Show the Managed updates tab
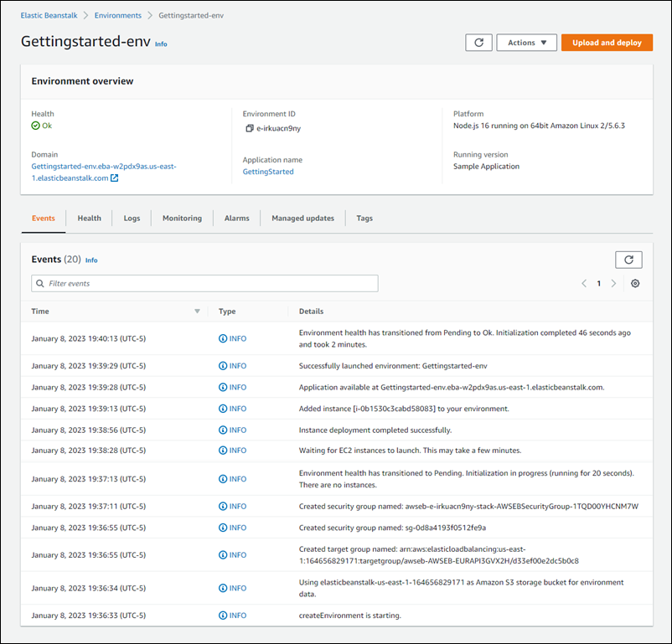The image size is (672, 644). click(x=302, y=219)
